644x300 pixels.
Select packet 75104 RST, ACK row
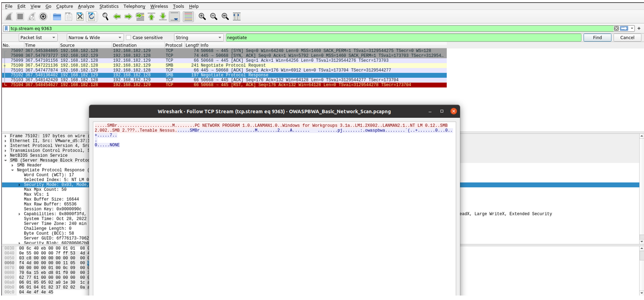(x=224, y=85)
